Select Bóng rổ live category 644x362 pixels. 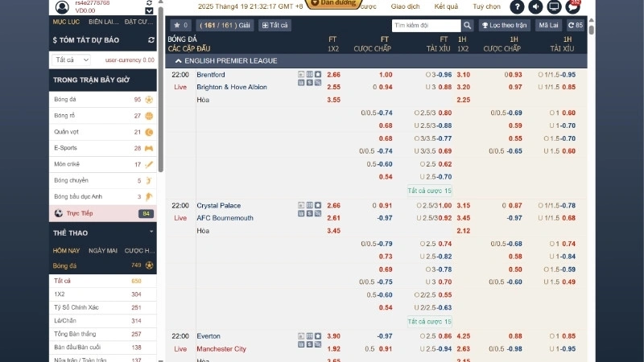point(103,116)
